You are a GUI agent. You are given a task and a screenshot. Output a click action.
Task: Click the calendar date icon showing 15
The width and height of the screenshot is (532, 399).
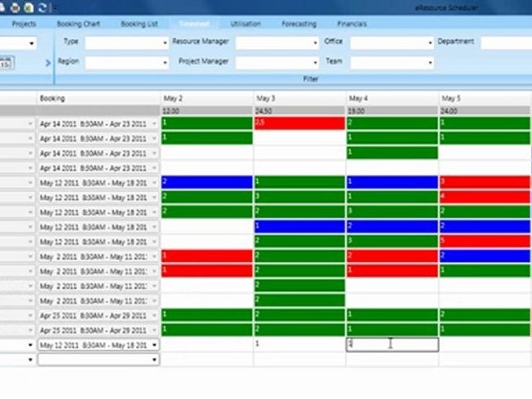(6, 63)
